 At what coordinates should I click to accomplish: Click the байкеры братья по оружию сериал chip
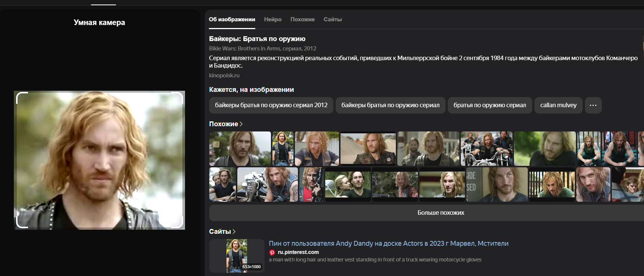pyautogui.click(x=390, y=105)
